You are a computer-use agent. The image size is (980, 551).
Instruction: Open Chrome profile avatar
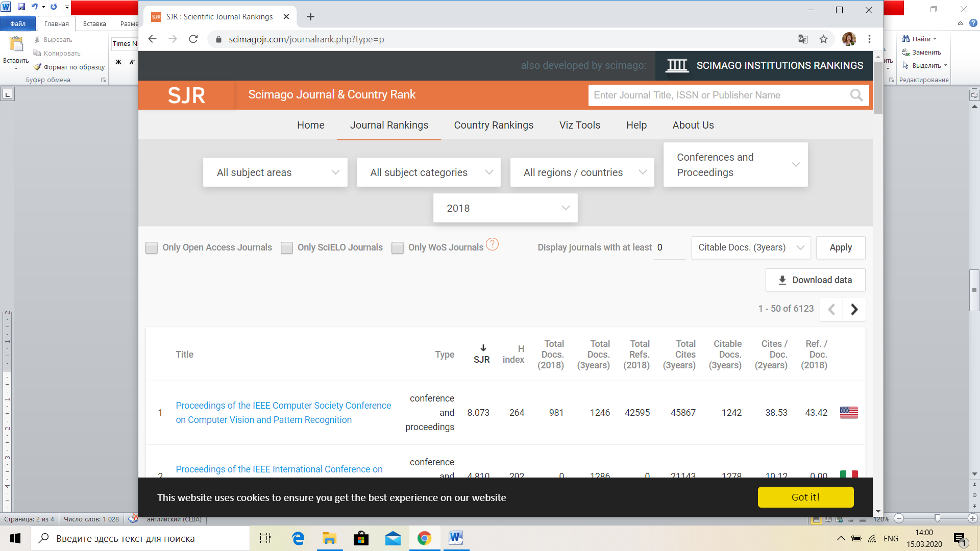pos(849,39)
